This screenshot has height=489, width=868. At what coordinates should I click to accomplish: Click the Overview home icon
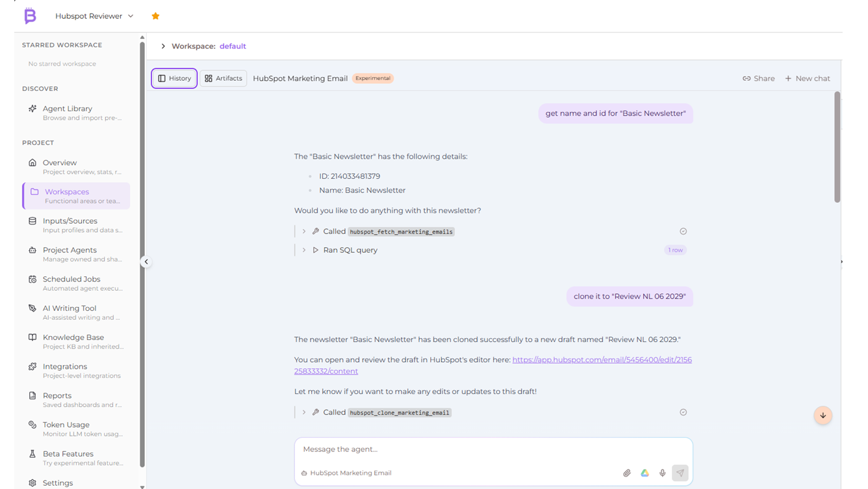tap(32, 163)
